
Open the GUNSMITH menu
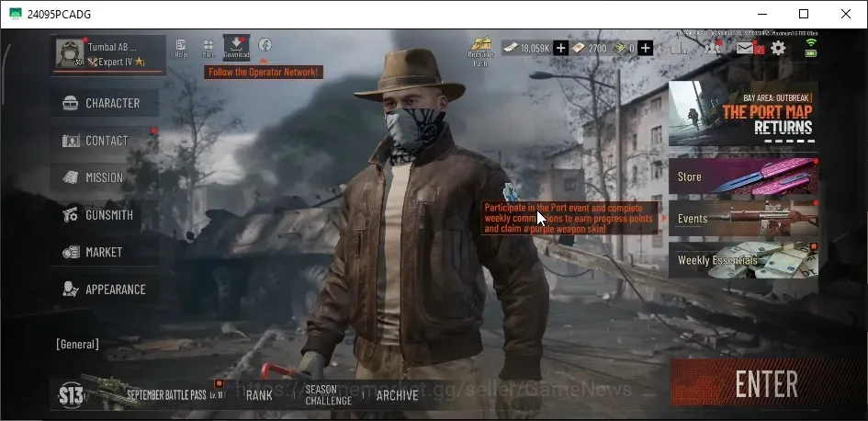pos(104,215)
